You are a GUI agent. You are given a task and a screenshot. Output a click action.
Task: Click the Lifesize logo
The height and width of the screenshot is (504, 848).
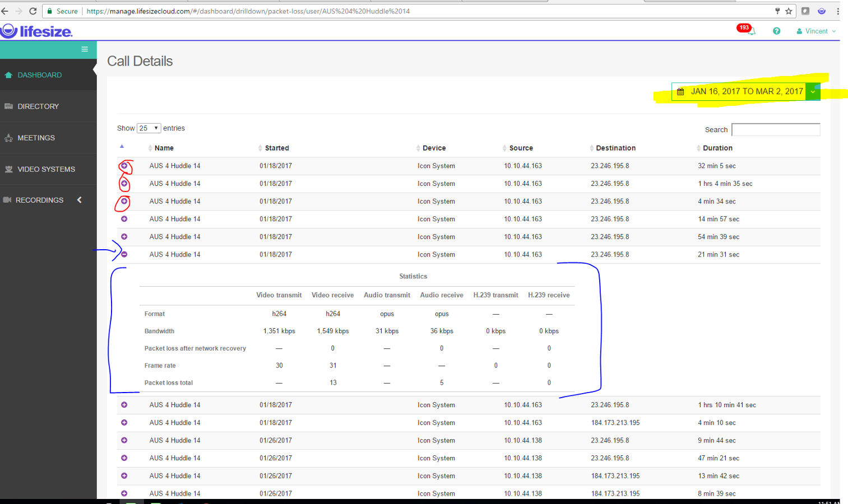[x=37, y=31]
